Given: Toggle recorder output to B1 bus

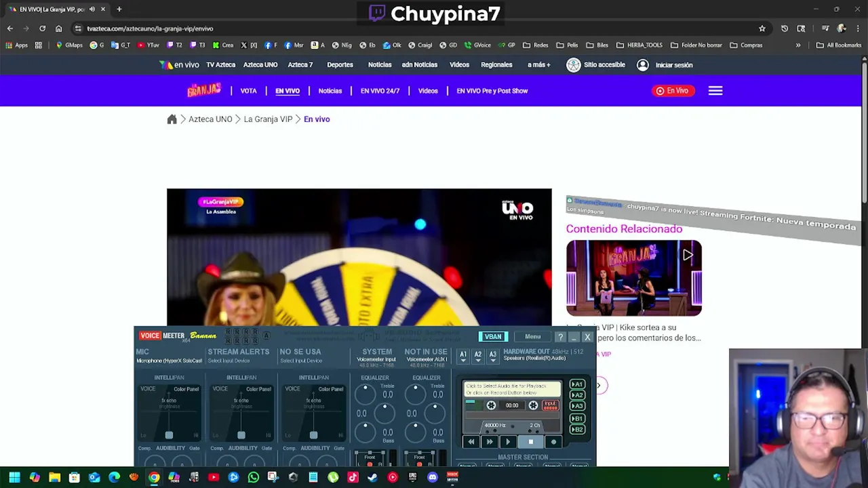Looking at the screenshot, I should pos(577,419).
